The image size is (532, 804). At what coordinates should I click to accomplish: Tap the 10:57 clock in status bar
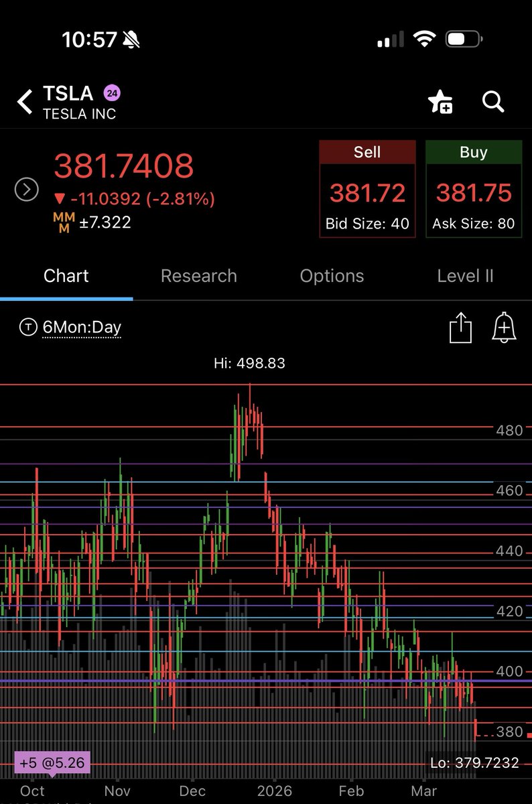click(90, 40)
